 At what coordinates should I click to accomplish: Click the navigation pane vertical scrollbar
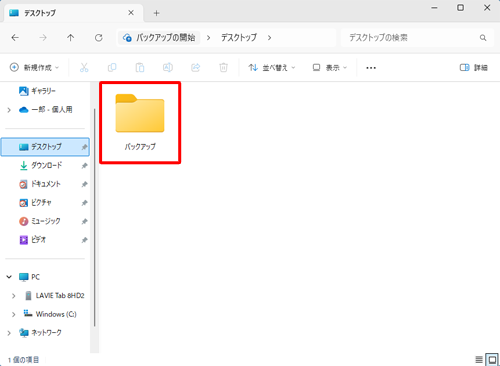pyautogui.click(x=95, y=217)
